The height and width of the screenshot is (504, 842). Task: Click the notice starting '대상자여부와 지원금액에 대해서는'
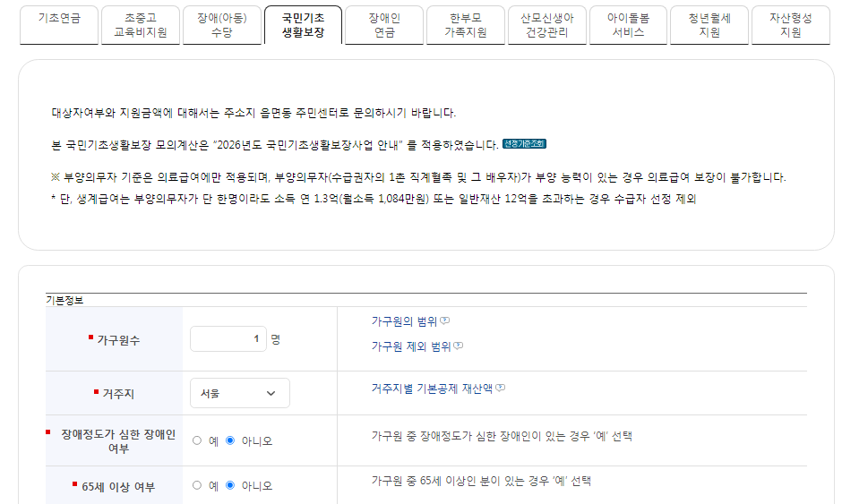point(253,113)
